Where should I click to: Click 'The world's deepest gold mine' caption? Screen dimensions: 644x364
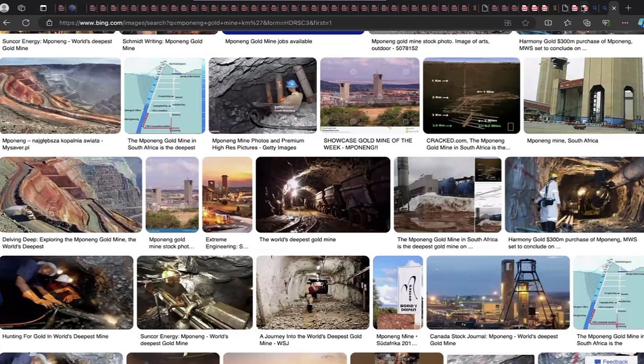pos(297,240)
